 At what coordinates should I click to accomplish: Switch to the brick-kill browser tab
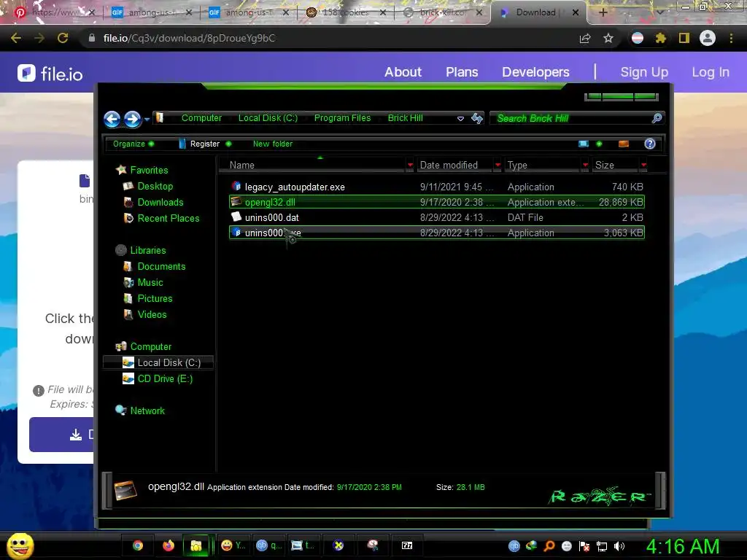coord(442,13)
